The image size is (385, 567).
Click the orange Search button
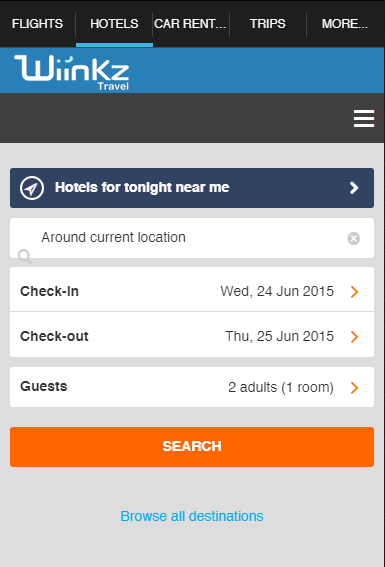[x=192, y=447]
